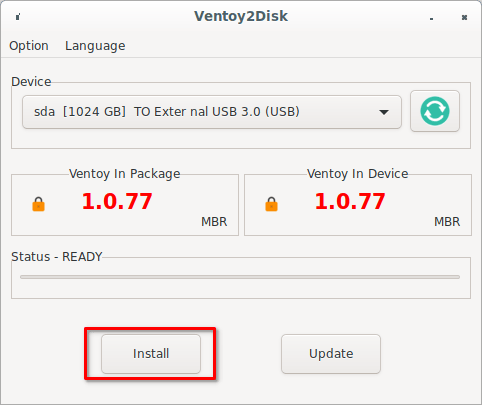The width and height of the screenshot is (482, 405).
Task: Click the Update button
Action: tap(331, 354)
